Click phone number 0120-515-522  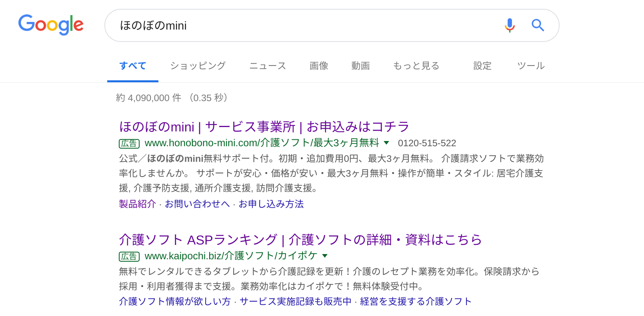(x=427, y=143)
